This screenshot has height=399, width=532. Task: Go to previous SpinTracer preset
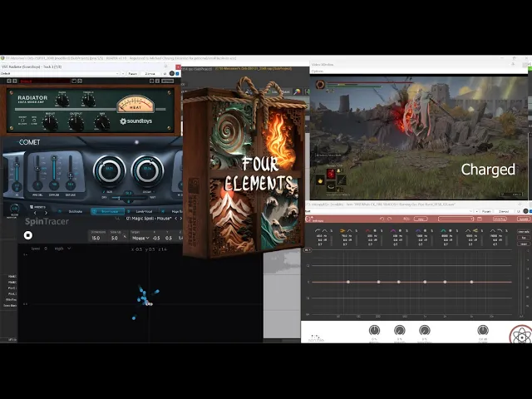[x=175, y=219]
